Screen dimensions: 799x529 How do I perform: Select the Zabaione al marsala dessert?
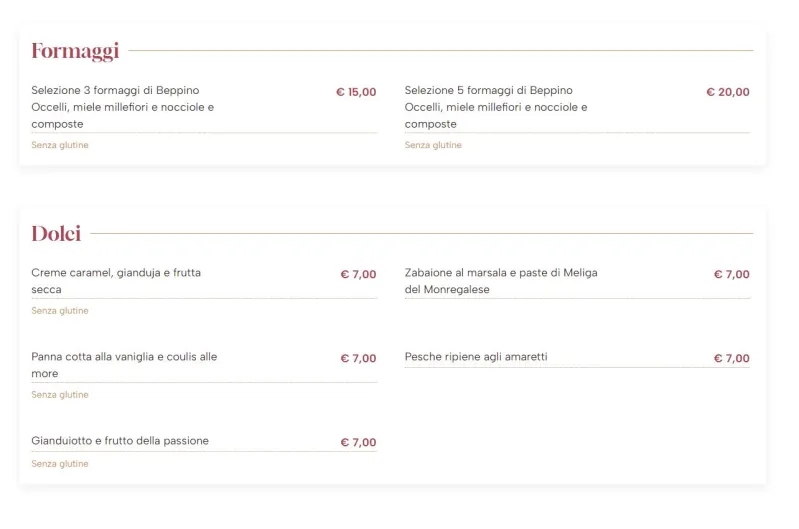501,281
